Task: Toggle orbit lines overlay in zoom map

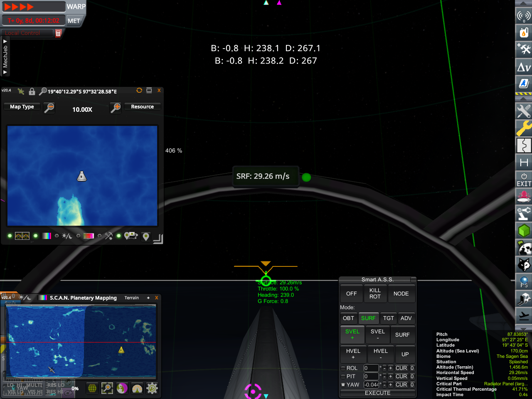Action: (x=22, y=236)
